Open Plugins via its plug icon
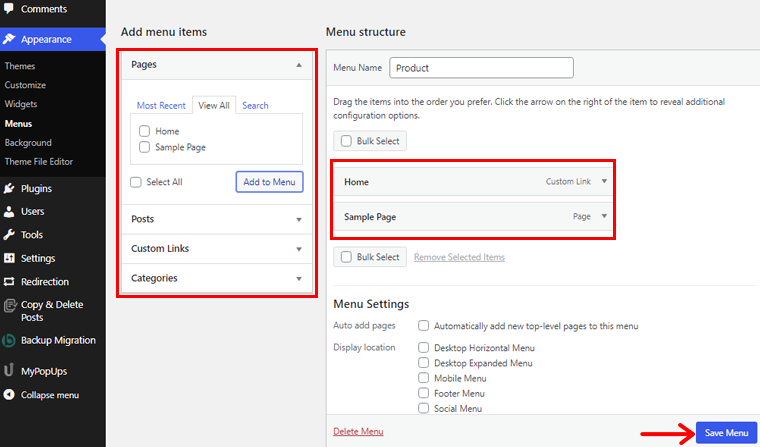The height and width of the screenshot is (447, 760). [9, 188]
